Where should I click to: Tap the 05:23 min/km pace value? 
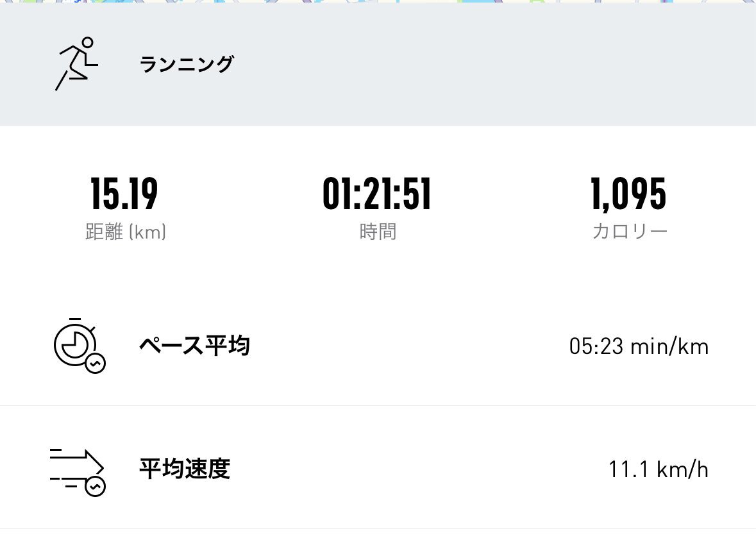coord(639,346)
